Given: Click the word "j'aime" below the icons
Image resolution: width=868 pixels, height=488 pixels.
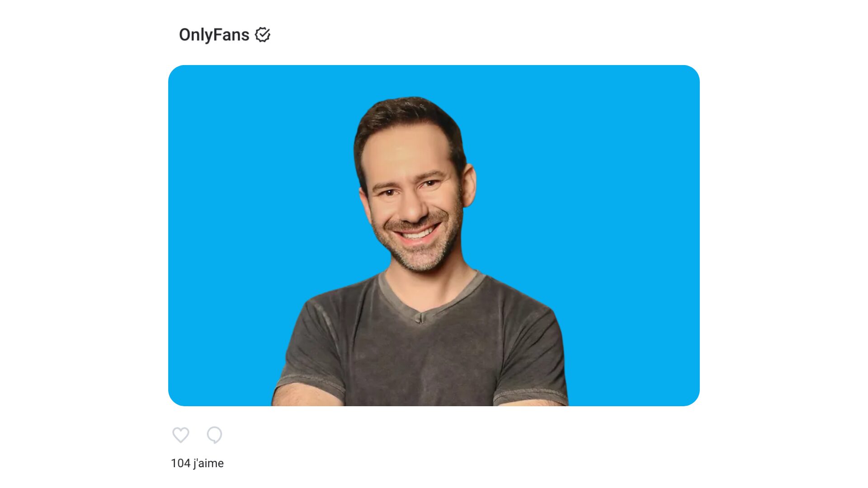Looking at the screenshot, I should (208, 463).
